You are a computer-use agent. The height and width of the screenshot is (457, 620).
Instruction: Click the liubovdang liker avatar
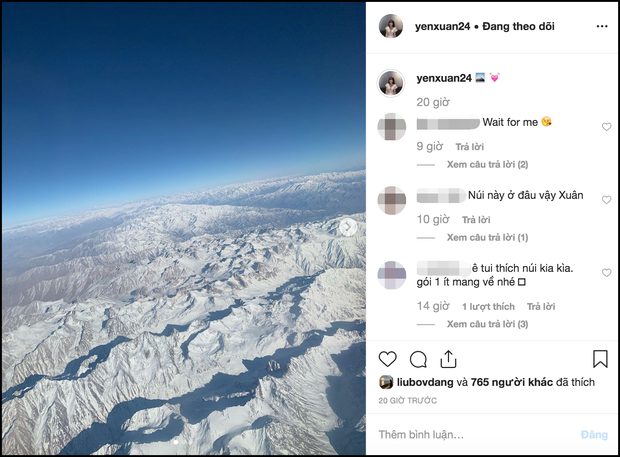point(385,382)
